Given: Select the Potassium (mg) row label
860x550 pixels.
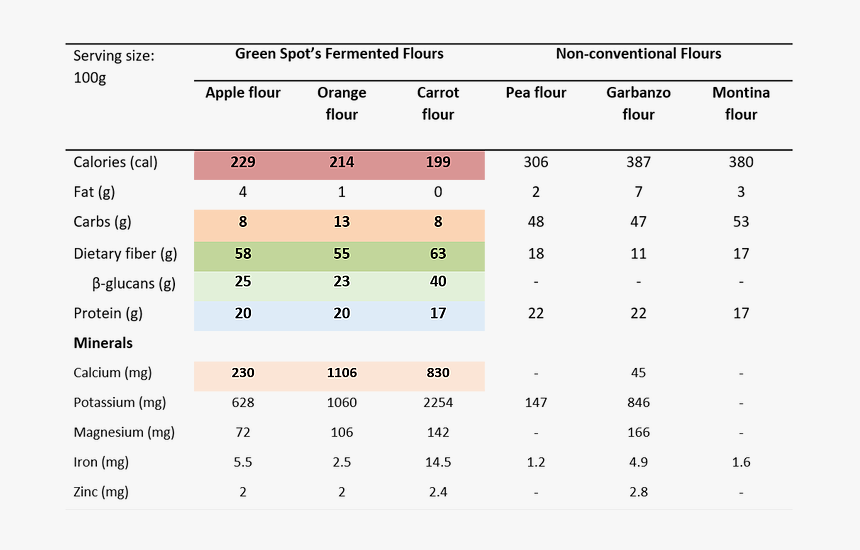Looking at the screenshot, I should pos(119,403).
